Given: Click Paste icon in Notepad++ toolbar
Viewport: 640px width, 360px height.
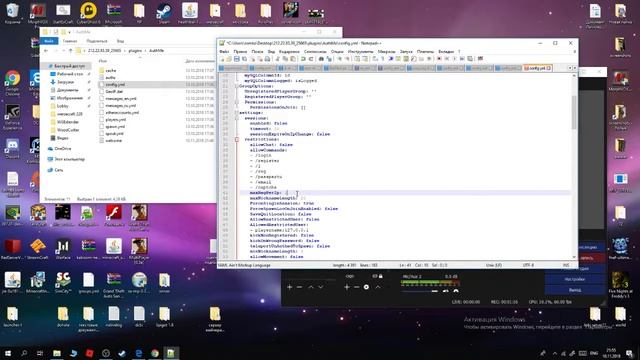Looking at the screenshot, I should pos(293,59).
